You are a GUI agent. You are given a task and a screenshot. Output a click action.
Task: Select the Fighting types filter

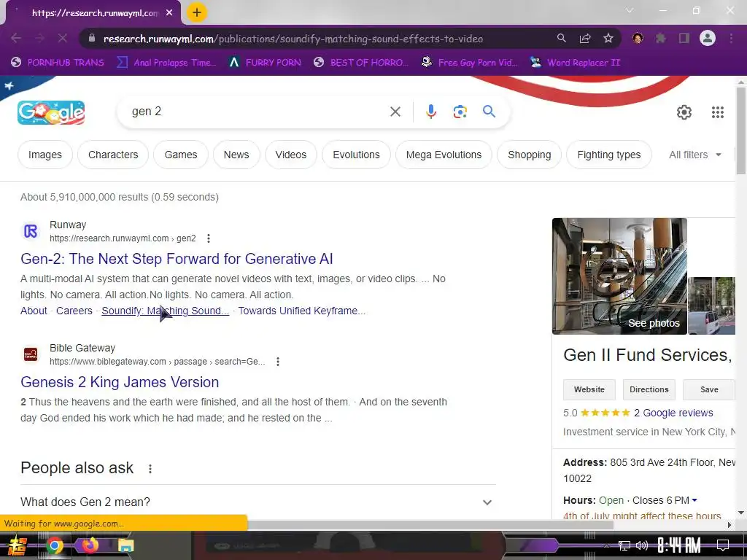(609, 155)
